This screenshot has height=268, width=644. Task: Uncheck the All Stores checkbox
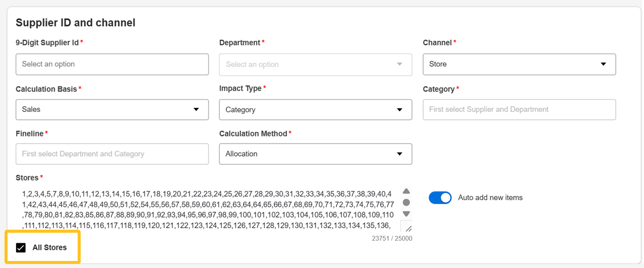[21, 247]
